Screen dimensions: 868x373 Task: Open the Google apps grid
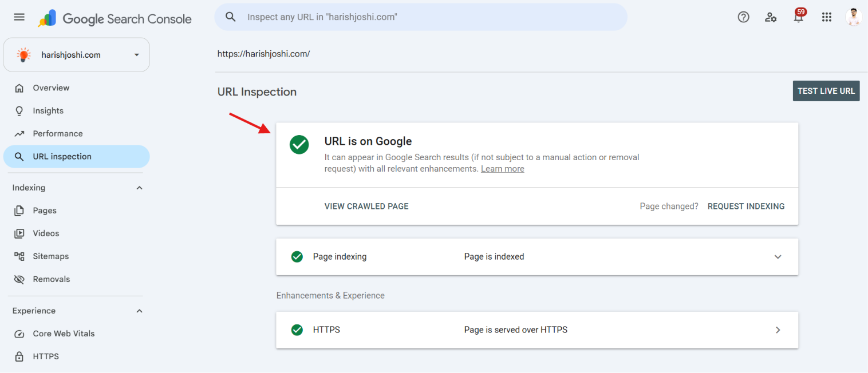click(826, 17)
